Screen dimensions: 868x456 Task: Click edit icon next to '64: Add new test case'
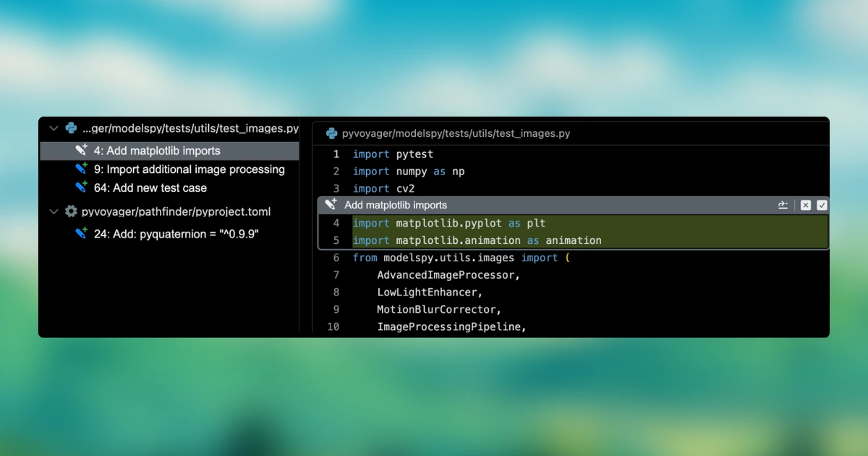tap(82, 187)
